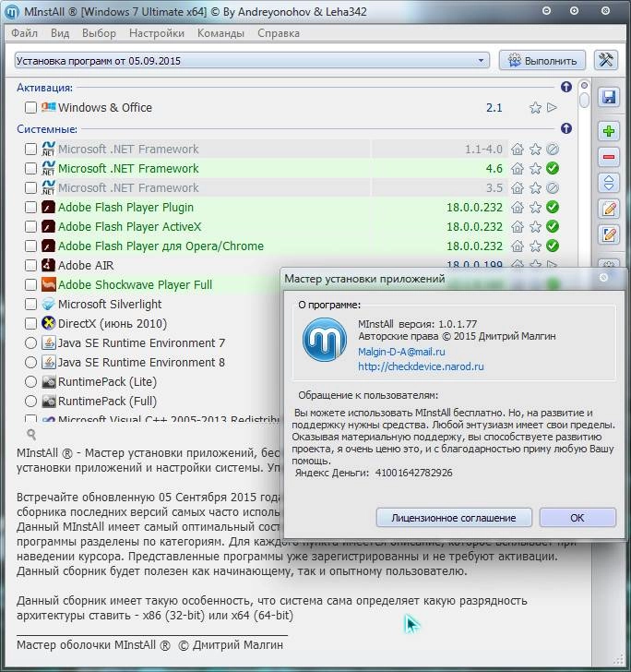Image resolution: width=631 pixels, height=672 pixels.
Task: Select RuntimePack (Full) radio button
Action: 30,402
